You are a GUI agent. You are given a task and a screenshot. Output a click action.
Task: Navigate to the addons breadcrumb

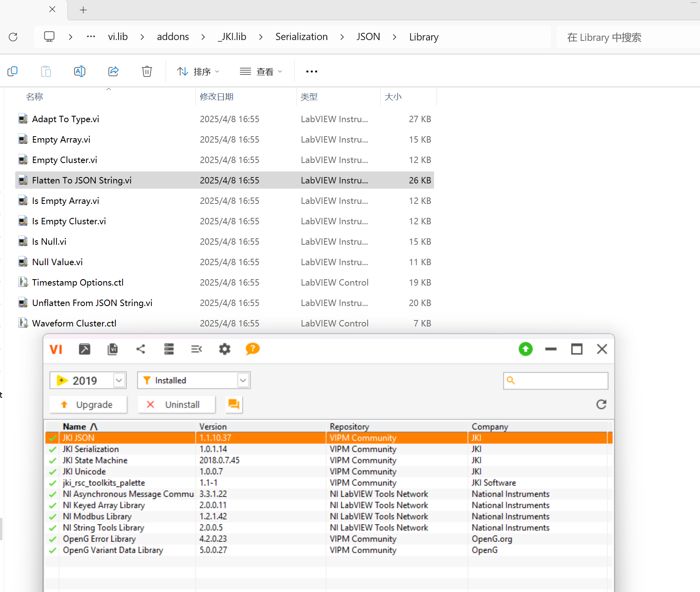click(x=173, y=37)
